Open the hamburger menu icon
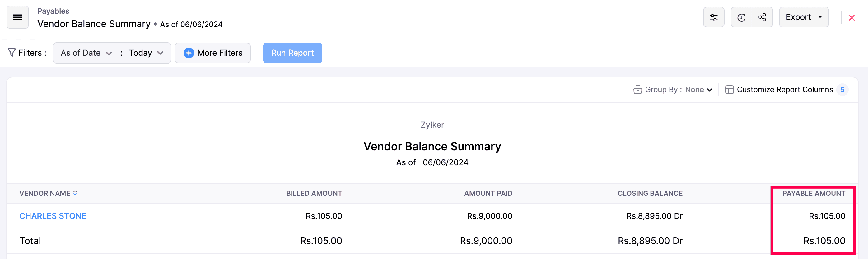Screen dimensions: 868x259 tap(17, 17)
